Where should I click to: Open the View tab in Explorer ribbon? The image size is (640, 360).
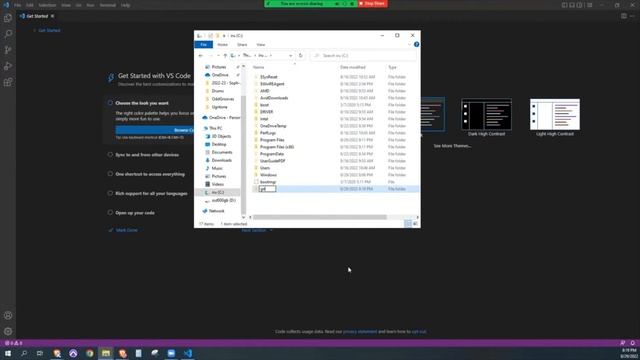(261, 44)
